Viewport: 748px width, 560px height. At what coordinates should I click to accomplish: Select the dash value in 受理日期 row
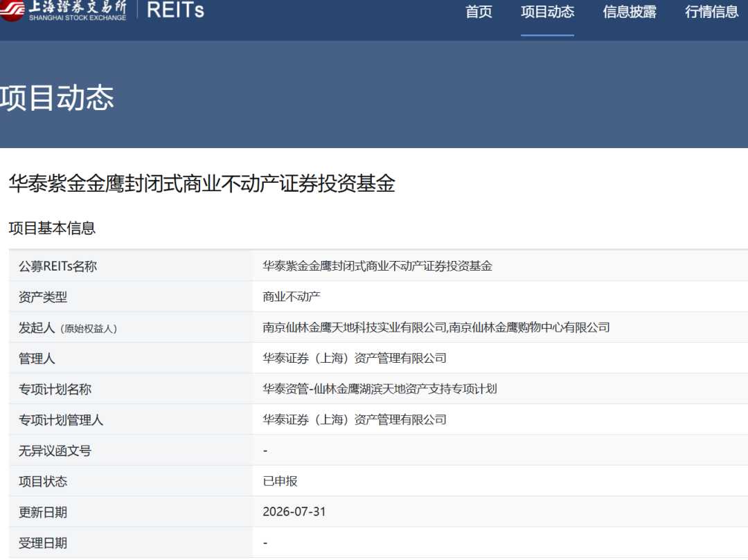coord(265,543)
